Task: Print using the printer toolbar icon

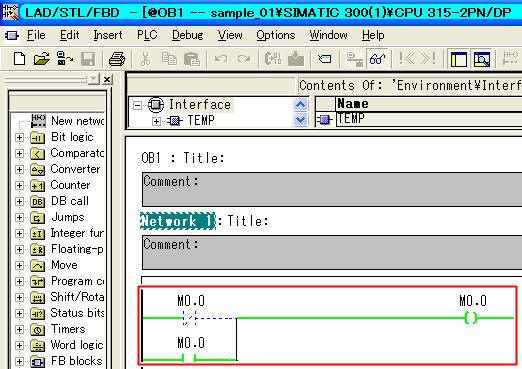Action: [117, 59]
